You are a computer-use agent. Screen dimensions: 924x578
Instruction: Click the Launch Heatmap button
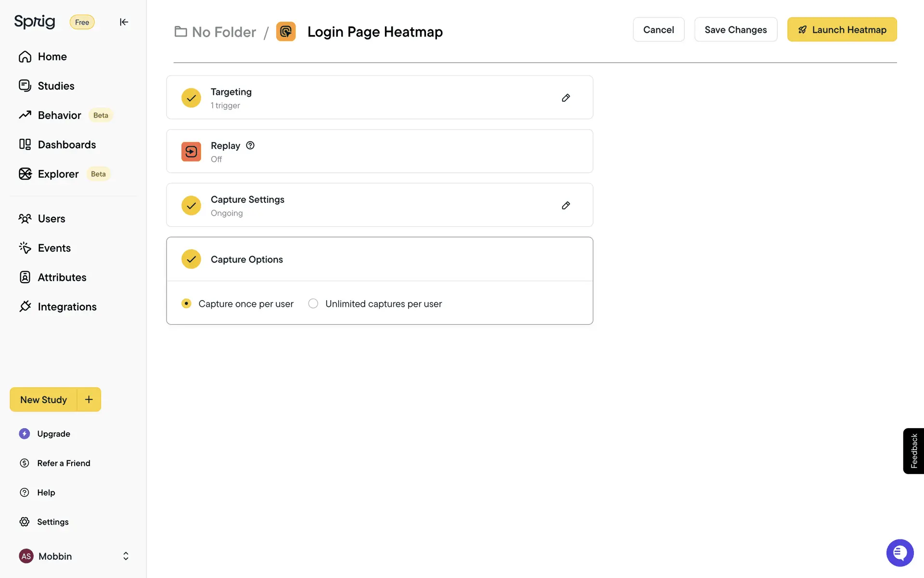click(842, 30)
